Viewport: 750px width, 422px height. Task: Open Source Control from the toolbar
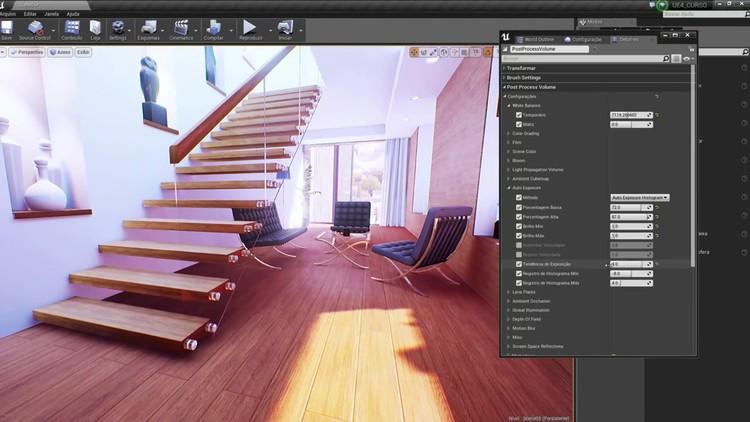tap(35, 28)
